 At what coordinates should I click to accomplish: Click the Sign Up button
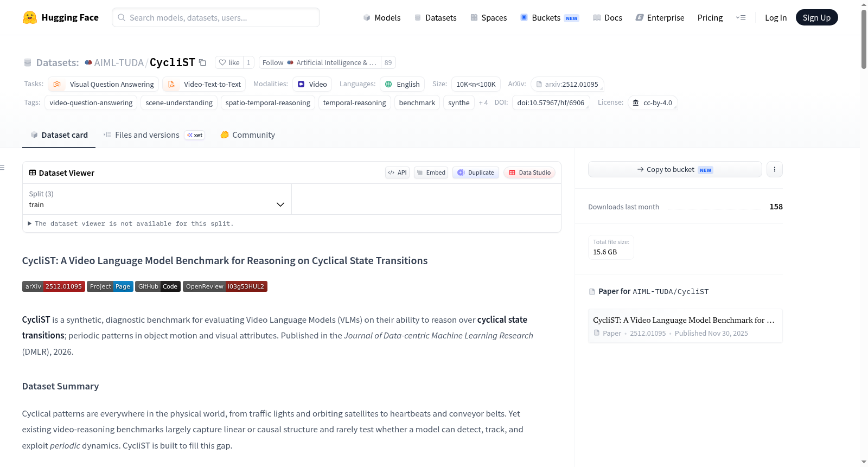[x=816, y=17]
